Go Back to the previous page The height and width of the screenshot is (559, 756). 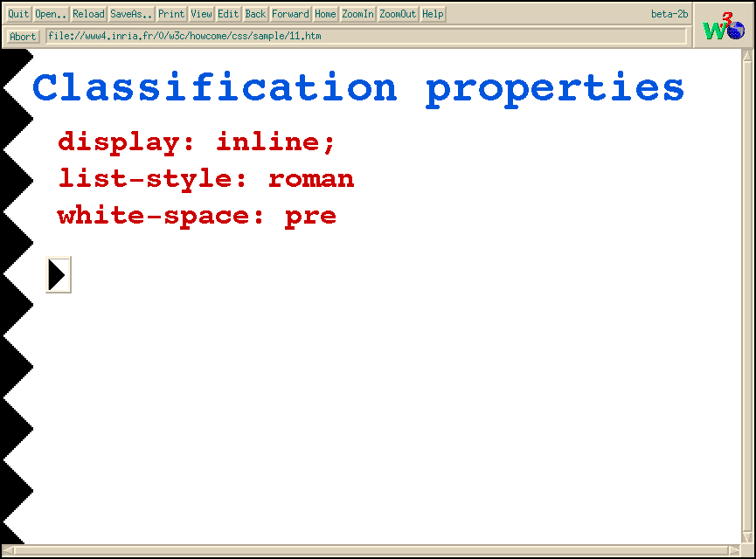255,14
